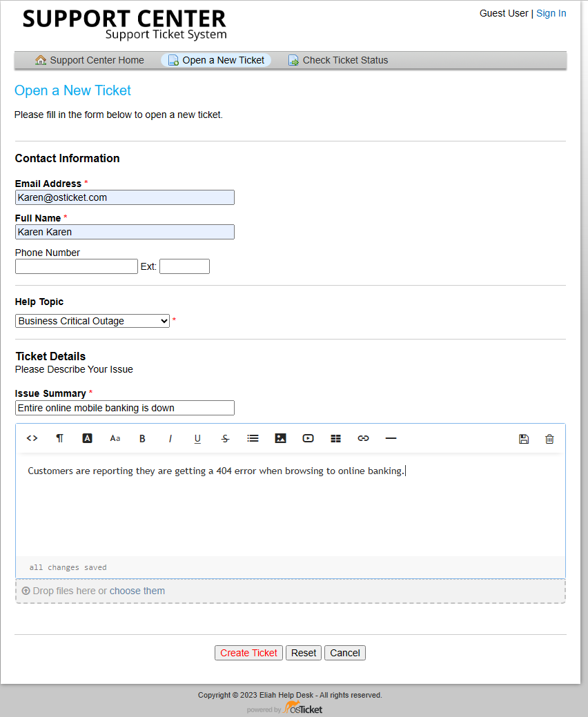This screenshot has width=588, height=717.
Task: Switch to Support Center Home tab
Action: pos(88,60)
